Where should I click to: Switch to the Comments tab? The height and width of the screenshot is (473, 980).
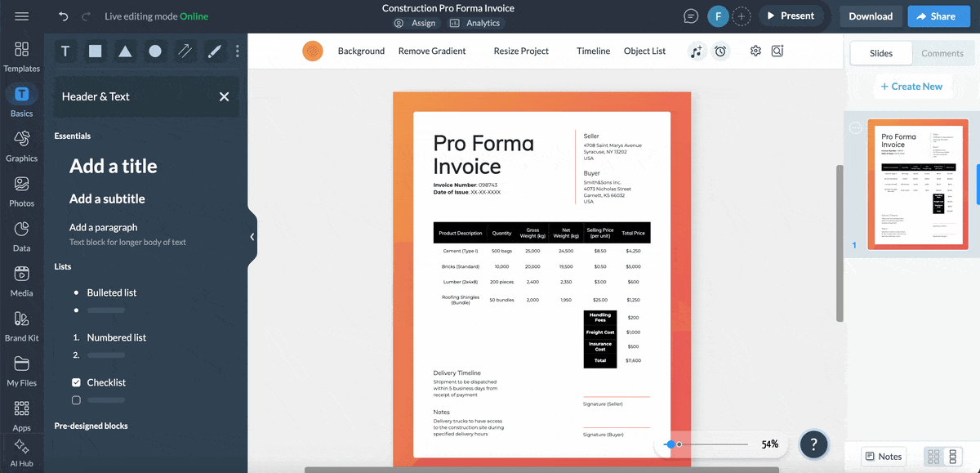942,52
